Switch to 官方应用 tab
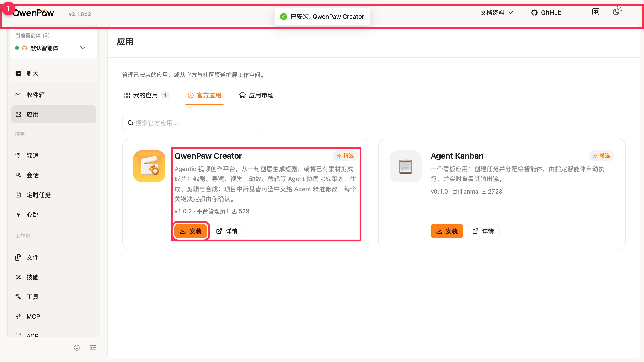 click(x=205, y=95)
